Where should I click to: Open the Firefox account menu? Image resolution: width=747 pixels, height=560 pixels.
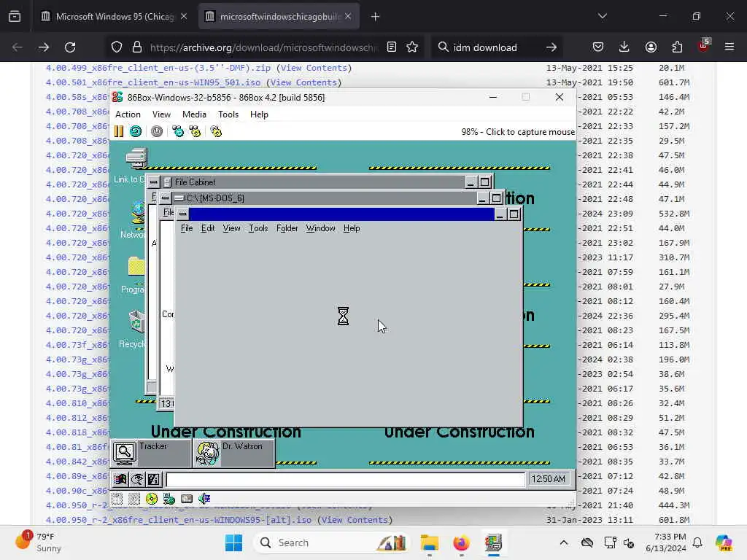[651, 47]
